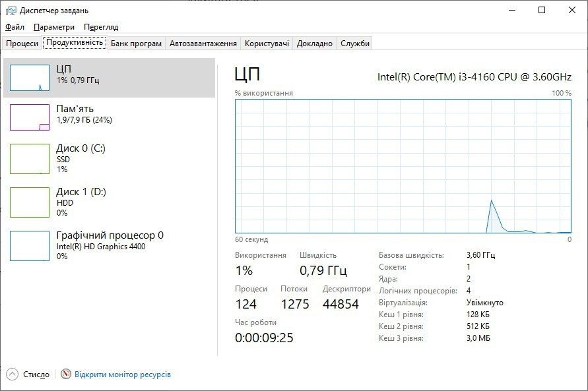Click the % використання graph label
588x391 pixels.
(264, 93)
